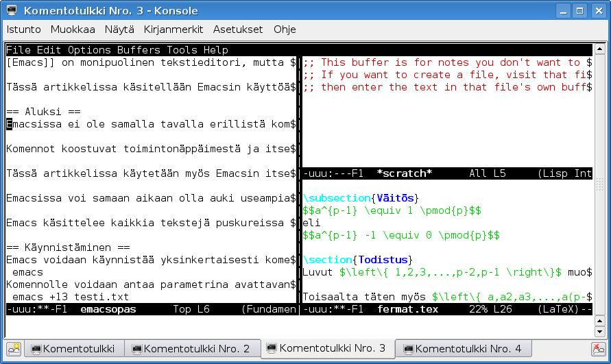Click the terminal icon on the first Komentotulkki tab
The image size is (611, 364).
[36, 349]
